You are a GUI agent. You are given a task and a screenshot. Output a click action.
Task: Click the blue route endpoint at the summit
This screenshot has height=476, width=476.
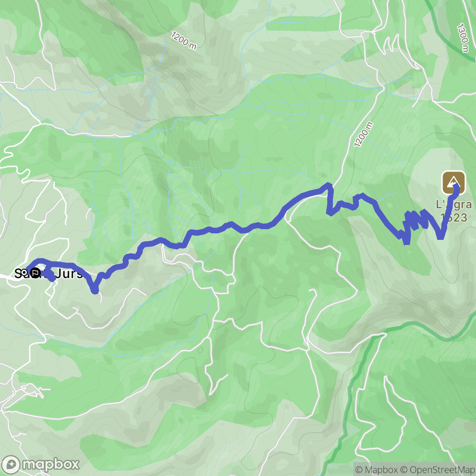click(x=456, y=190)
